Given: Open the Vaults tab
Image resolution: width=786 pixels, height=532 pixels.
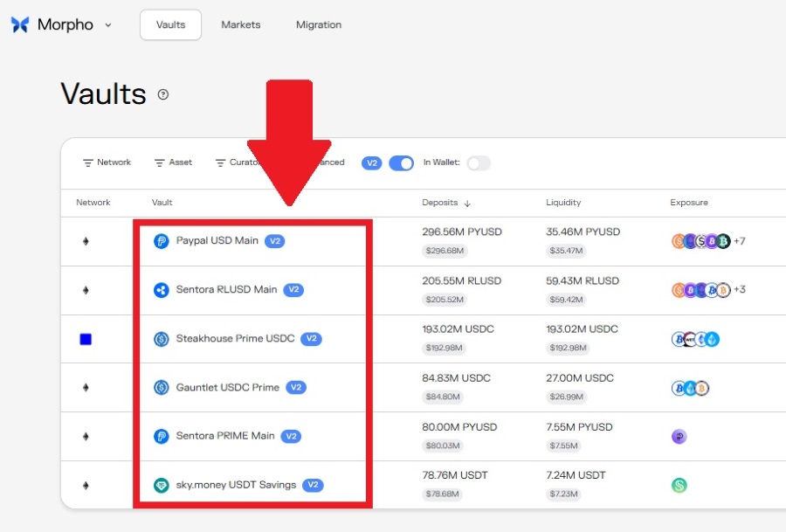Looking at the screenshot, I should 170,24.
